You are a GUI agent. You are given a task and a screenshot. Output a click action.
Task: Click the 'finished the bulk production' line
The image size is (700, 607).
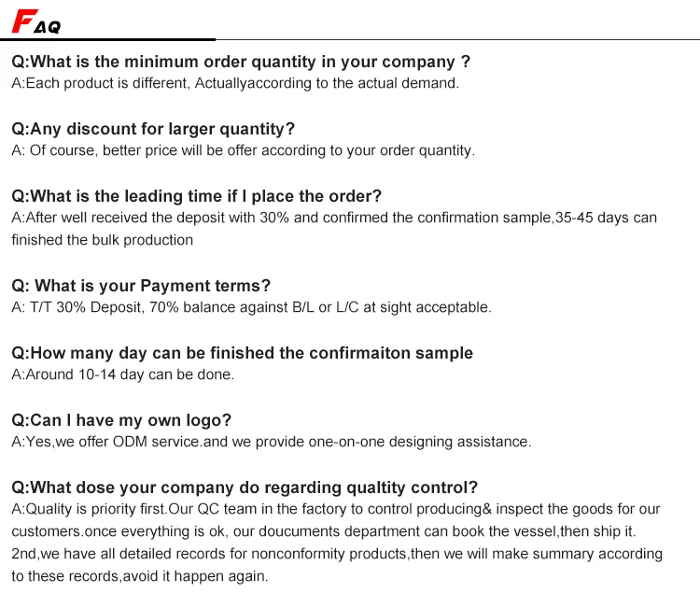pos(102,240)
